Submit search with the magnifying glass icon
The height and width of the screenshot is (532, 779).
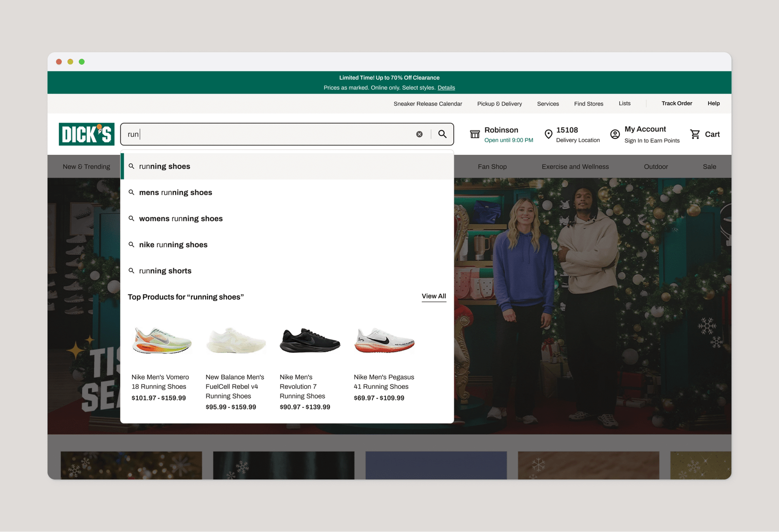(x=442, y=134)
